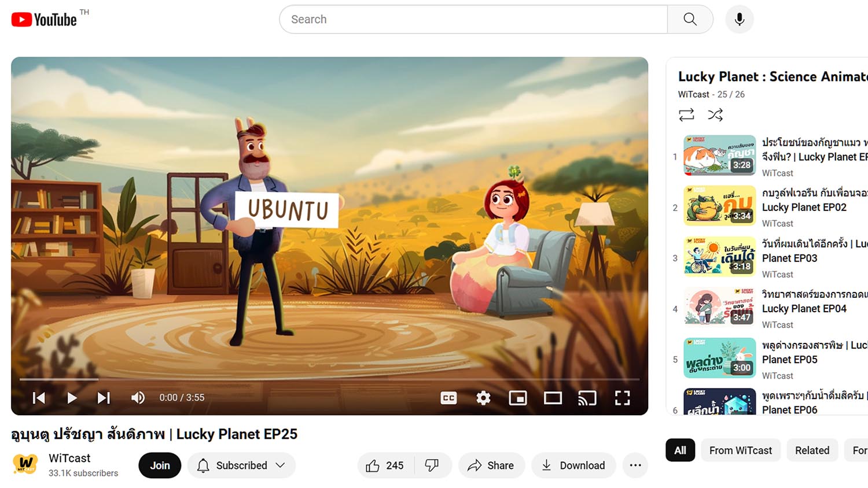Screen dimensions: 868x488
Task: Click the voice search microphone icon
Action: (739, 20)
